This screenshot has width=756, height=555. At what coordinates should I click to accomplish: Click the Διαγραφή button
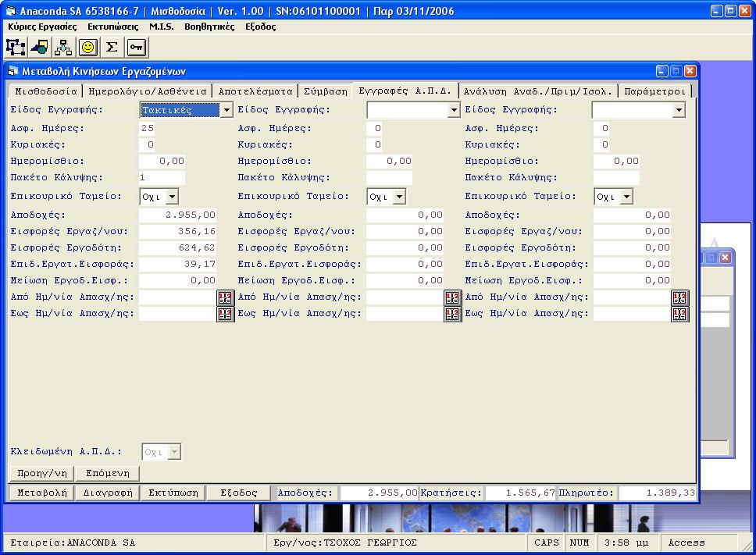point(108,493)
